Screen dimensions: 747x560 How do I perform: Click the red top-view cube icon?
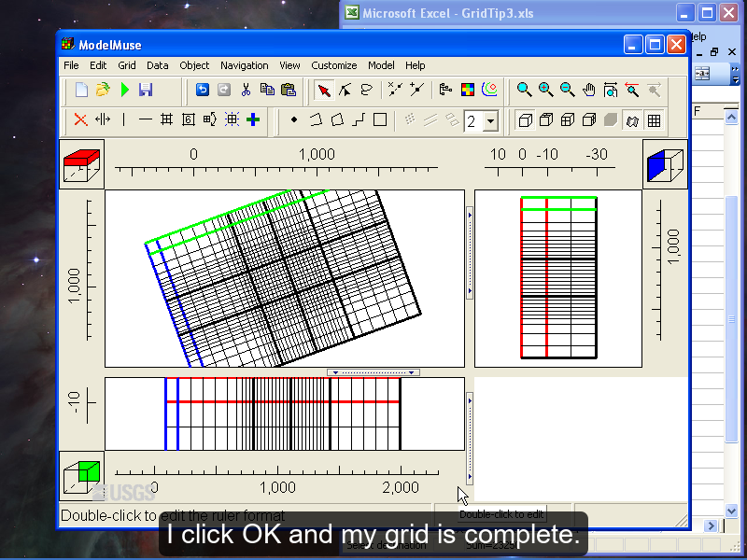point(81,164)
